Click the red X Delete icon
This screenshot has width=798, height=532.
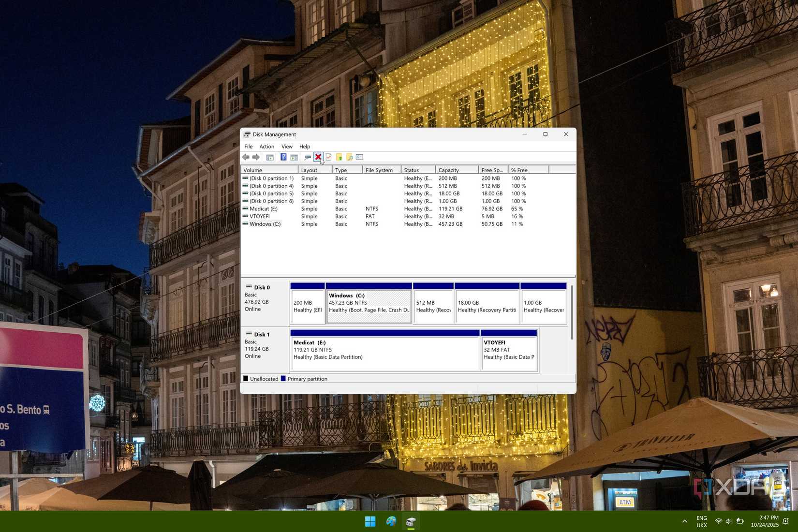pos(318,157)
